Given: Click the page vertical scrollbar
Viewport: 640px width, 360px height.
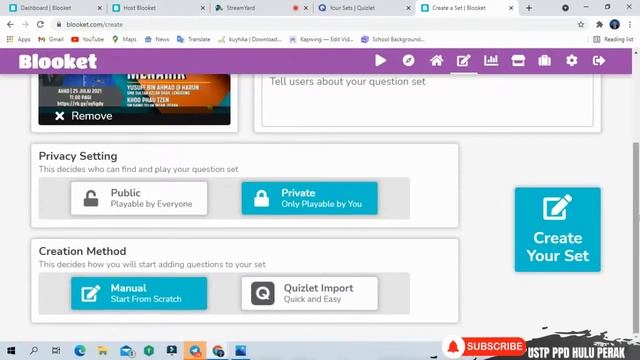Looking at the screenshot, I should coord(636,237).
